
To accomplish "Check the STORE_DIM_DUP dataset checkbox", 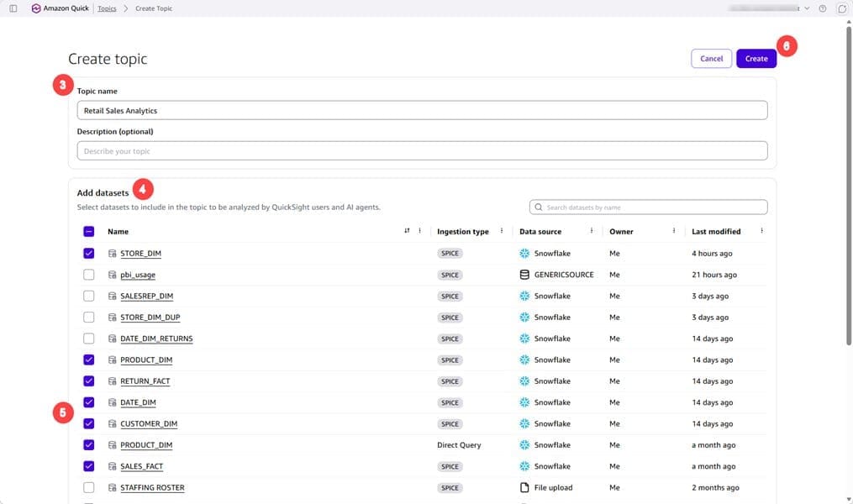I will pos(89,317).
